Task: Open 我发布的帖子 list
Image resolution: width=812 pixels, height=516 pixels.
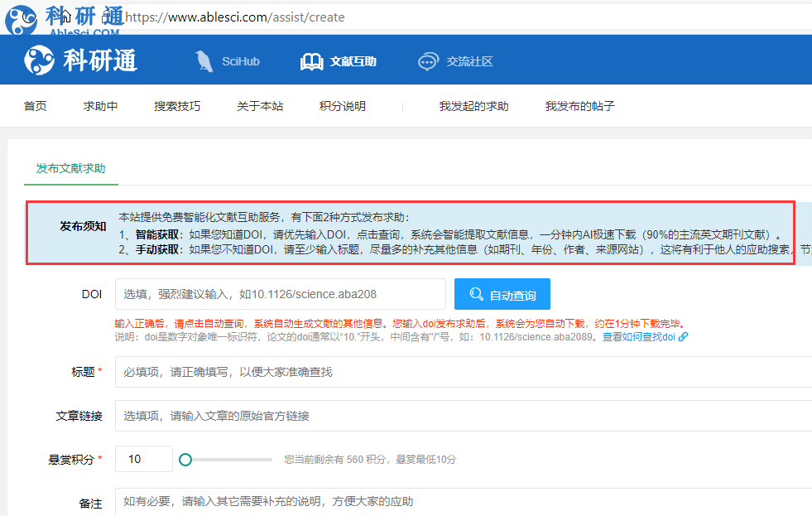Action: click(579, 106)
